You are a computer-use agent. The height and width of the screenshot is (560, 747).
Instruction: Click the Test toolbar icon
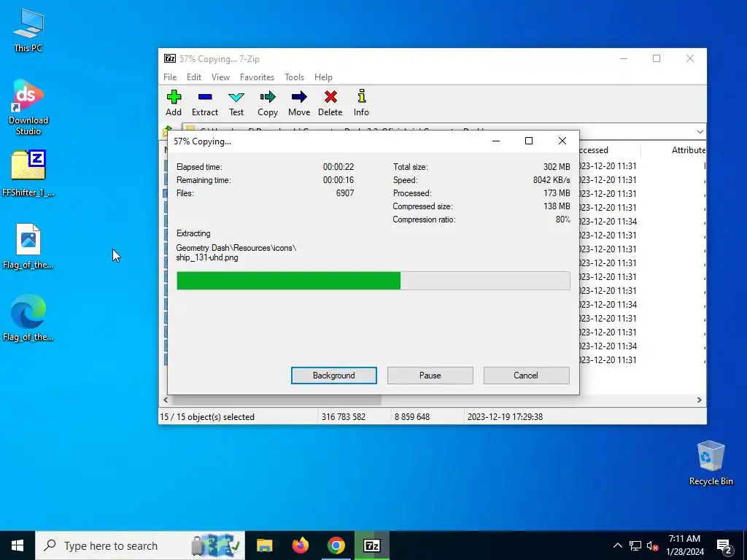[236, 103]
